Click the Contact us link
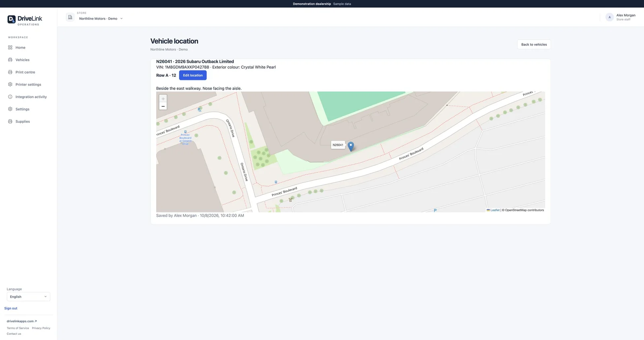644x340 pixels. [x=14, y=334]
